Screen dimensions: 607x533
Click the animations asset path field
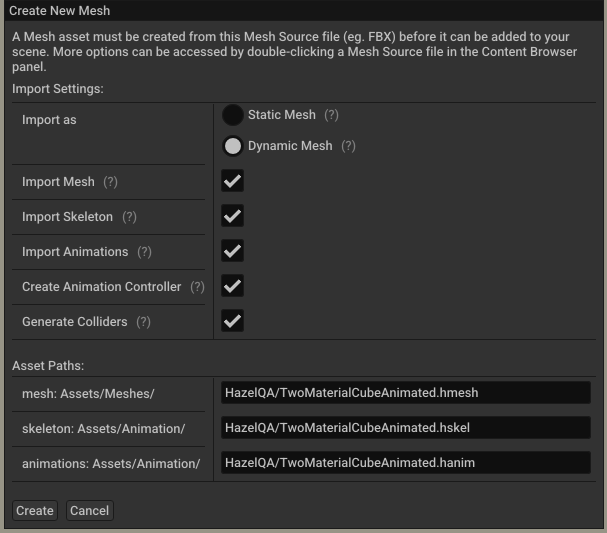click(x=405, y=463)
